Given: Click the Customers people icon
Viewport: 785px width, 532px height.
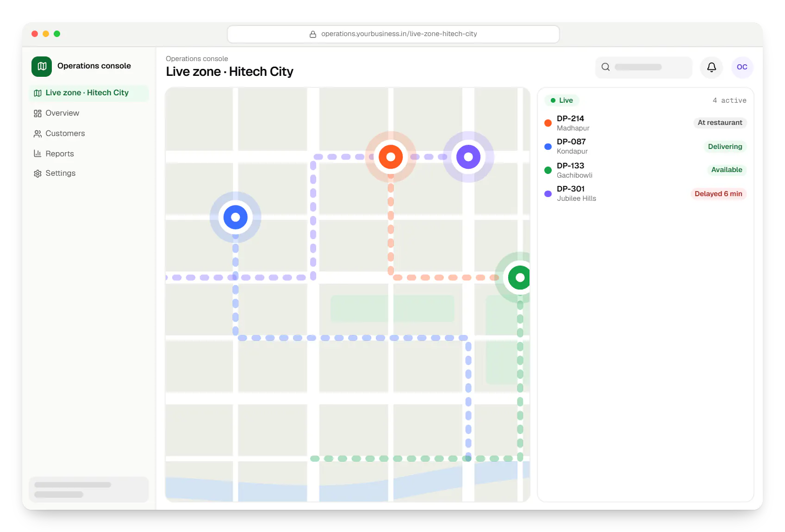Looking at the screenshot, I should [37, 134].
